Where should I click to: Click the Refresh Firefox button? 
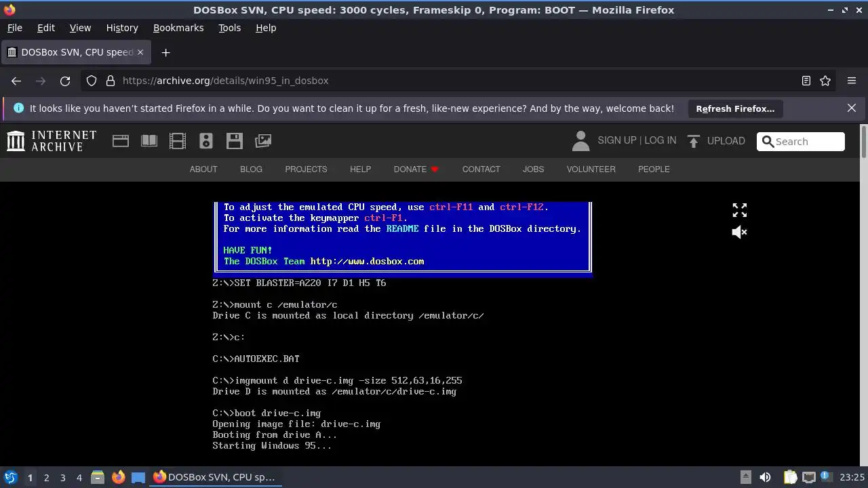(735, 108)
